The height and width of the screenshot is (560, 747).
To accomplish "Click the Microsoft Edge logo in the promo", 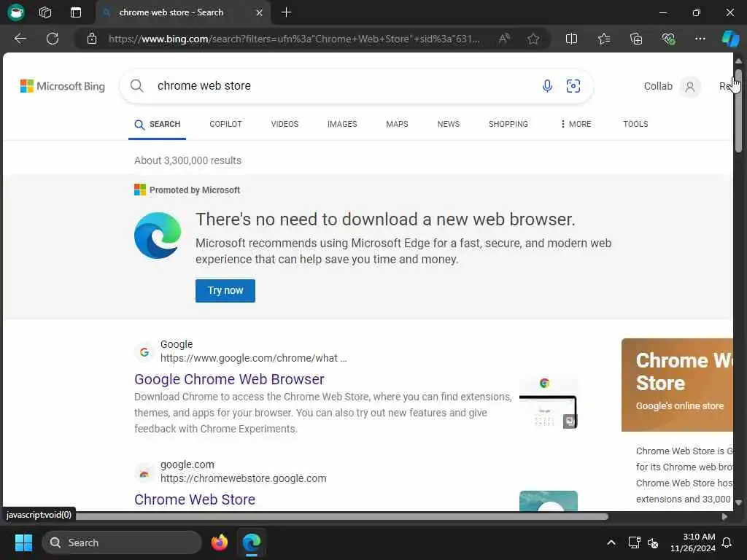I will (x=158, y=236).
